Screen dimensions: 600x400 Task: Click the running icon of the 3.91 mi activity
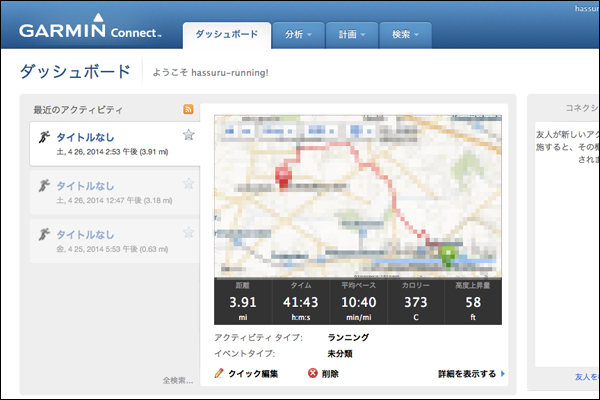coord(44,137)
